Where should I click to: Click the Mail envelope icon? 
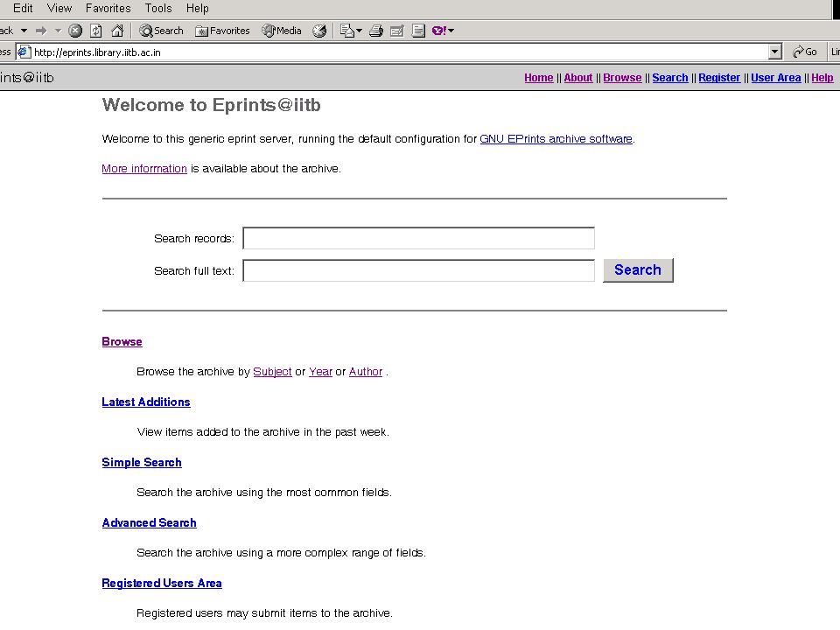tap(347, 31)
